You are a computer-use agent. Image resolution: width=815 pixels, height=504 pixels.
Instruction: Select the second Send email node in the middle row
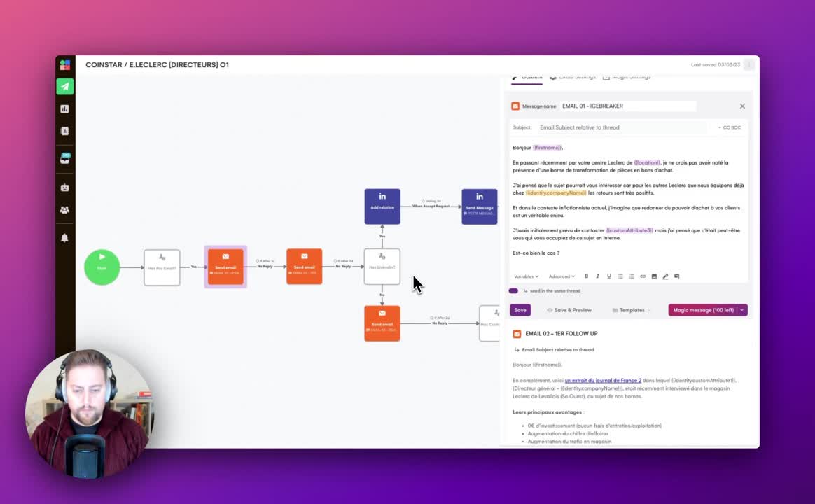point(304,267)
